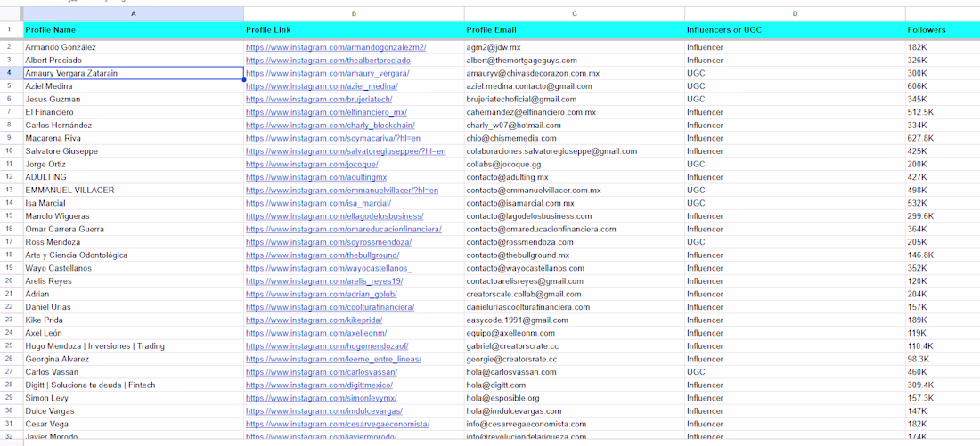Select the Digitt Soluciona tu deuda cell
This screenshot has width=980, height=446.
click(x=133, y=385)
